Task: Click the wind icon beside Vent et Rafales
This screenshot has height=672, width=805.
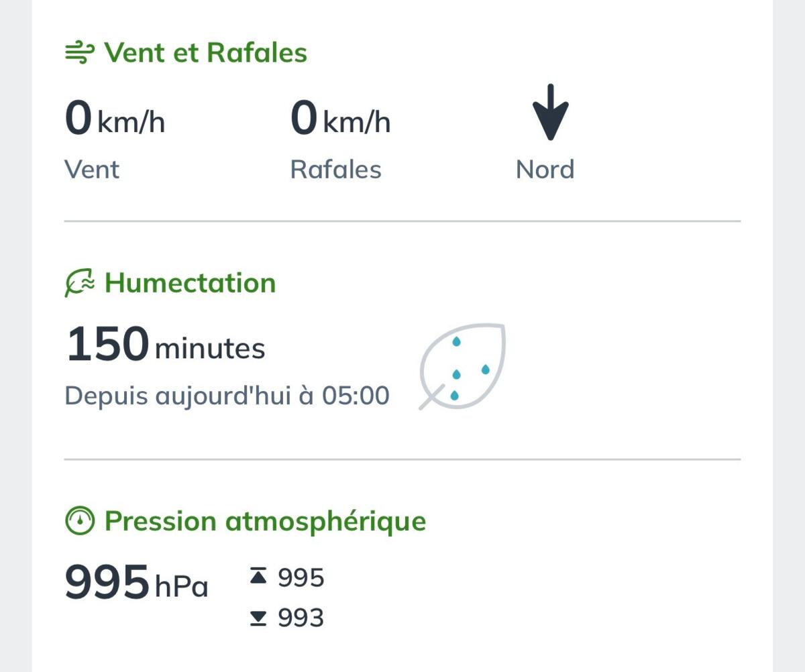Action: (80, 52)
